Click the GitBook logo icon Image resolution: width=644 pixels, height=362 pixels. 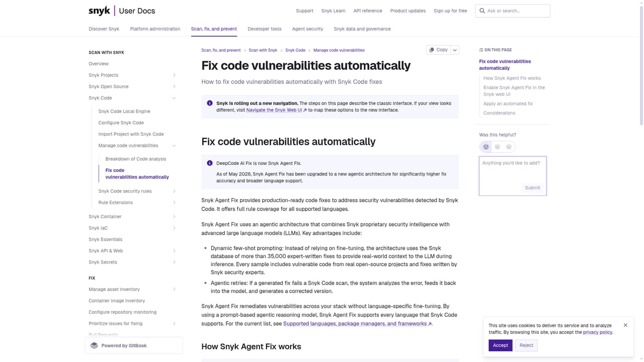(x=94, y=345)
